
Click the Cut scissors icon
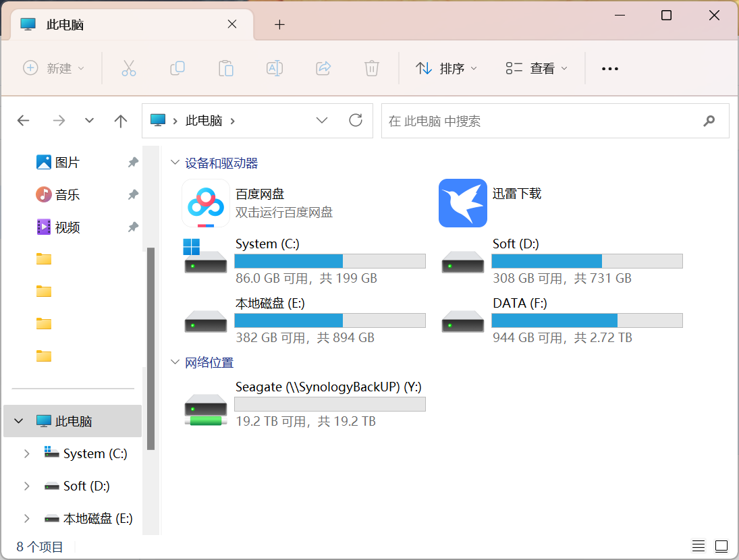129,68
